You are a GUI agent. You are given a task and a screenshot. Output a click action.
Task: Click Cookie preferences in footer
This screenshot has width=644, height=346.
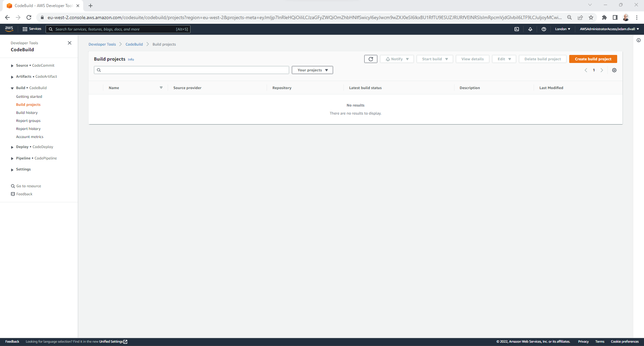[625, 342]
